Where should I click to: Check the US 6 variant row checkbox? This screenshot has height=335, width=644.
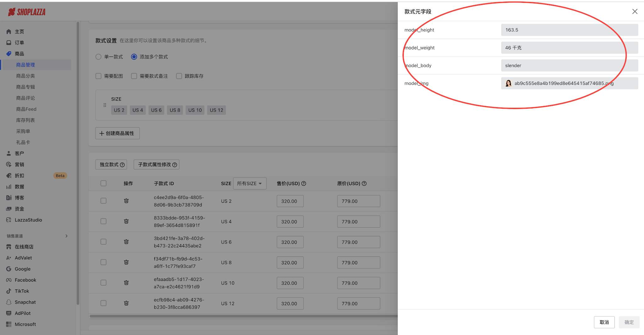coord(103,242)
